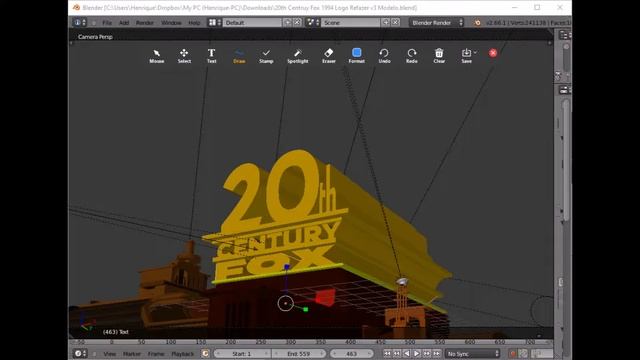Viewport: 640px width, 360px height.
Task: Open the outliner editor type icon at top right
Action: [x=564, y=36]
